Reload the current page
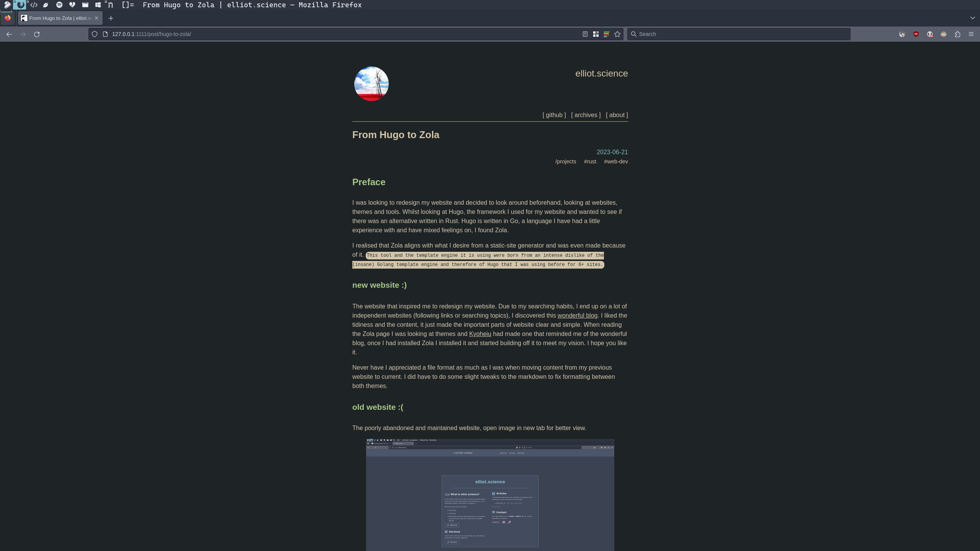 37,34
